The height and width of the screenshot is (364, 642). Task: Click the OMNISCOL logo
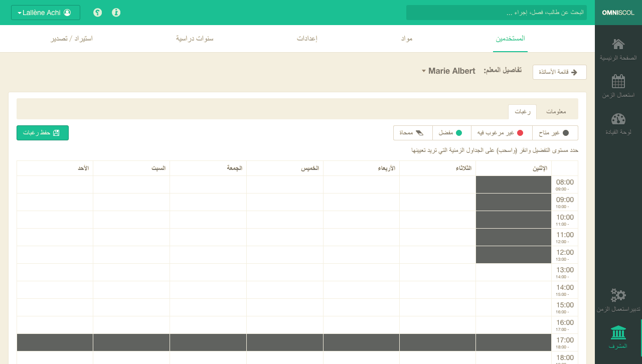[x=618, y=13]
